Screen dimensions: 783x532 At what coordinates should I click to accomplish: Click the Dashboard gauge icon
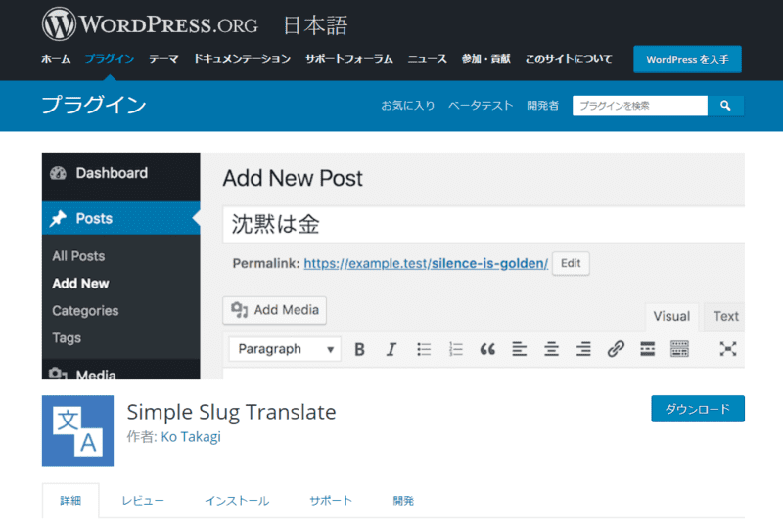click(58, 173)
